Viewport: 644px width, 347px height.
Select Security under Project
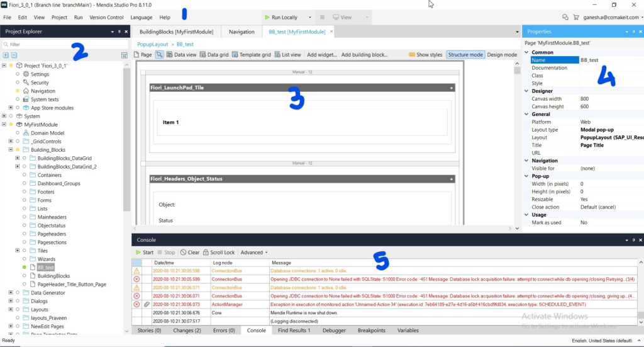click(x=40, y=82)
